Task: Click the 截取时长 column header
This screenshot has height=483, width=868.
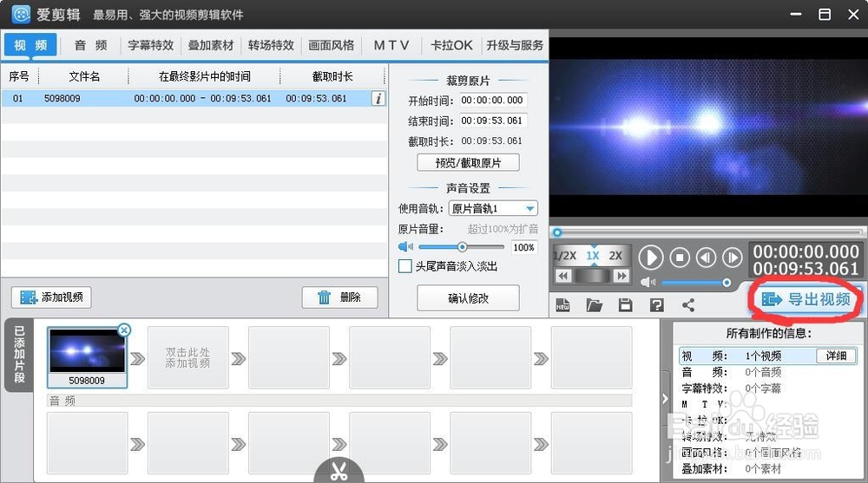Action: point(332,75)
